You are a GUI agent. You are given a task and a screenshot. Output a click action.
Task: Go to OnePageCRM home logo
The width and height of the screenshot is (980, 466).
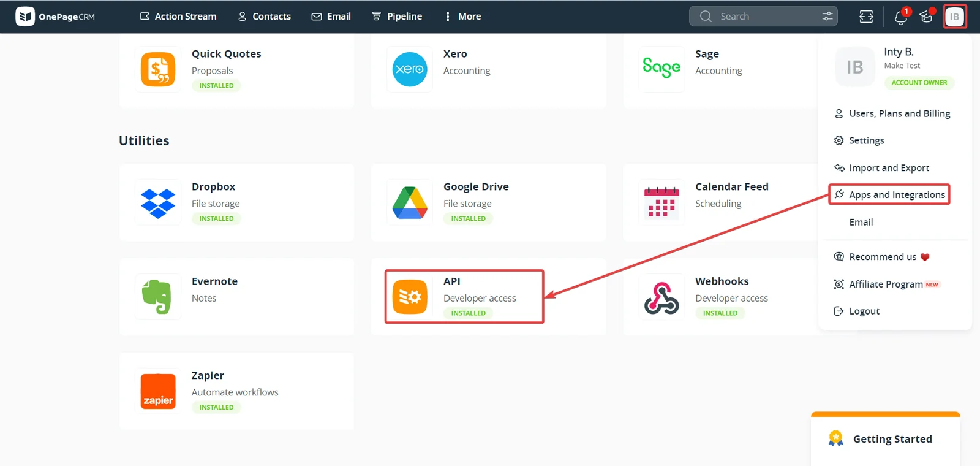55,17
